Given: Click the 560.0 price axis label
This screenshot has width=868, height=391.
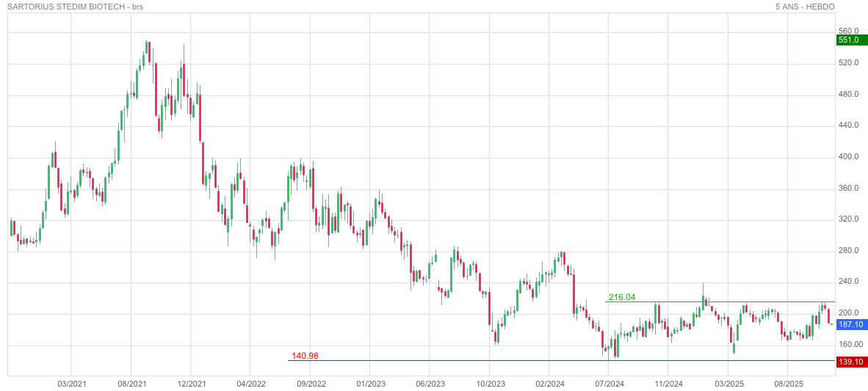Looking at the screenshot, I should pyautogui.click(x=848, y=32).
